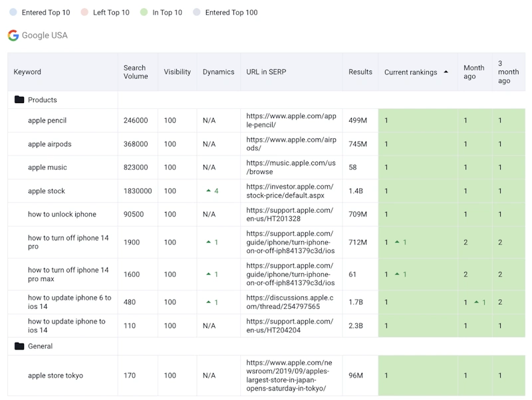This screenshot has width=532, height=400.
Task: Select the 'apple music' keyword
Action: tap(47, 167)
